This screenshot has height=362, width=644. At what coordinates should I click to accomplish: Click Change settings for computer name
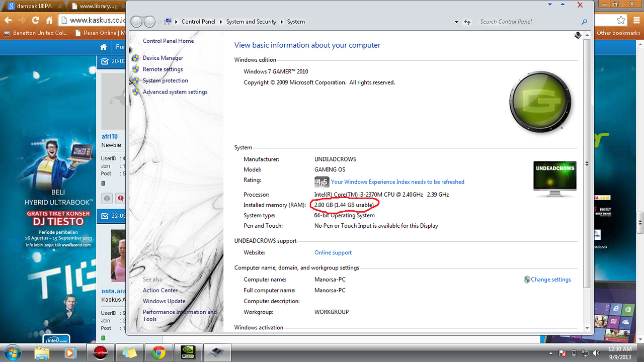pyautogui.click(x=551, y=280)
